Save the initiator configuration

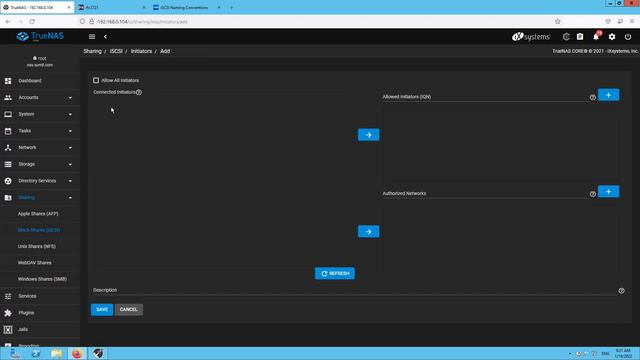tap(102, 309)
